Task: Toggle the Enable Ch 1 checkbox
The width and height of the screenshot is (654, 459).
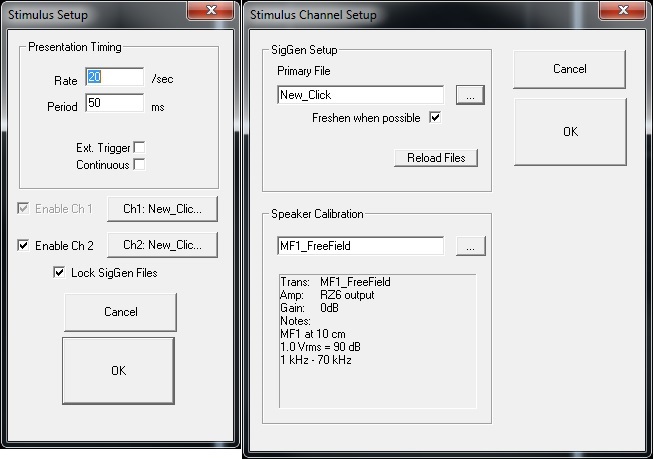Action: coord(23,208)
